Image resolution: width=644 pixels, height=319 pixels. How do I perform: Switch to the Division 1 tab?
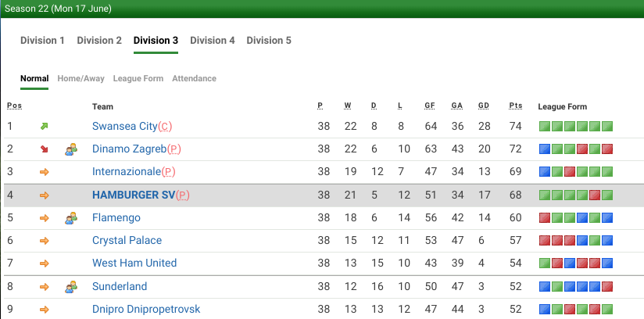(x=42, y=41)
